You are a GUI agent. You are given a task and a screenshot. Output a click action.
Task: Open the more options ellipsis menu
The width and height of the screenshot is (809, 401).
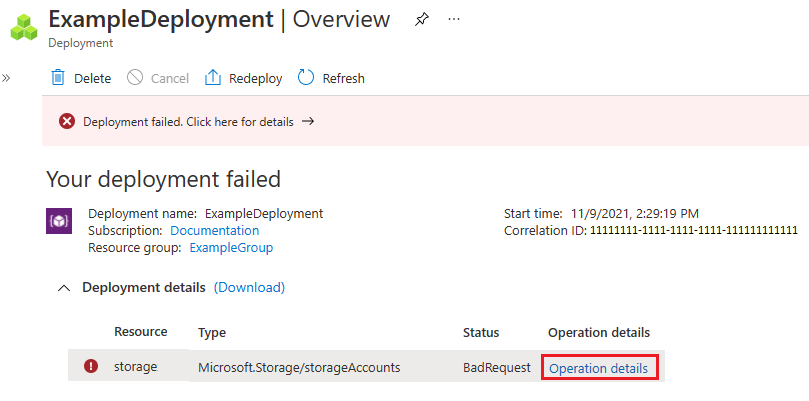click(454, 20)
